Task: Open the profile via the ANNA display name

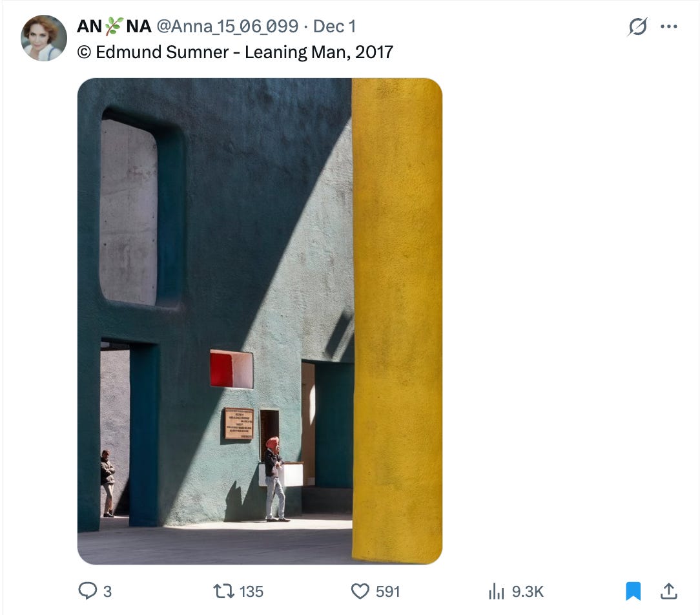Action: point(114,26)
